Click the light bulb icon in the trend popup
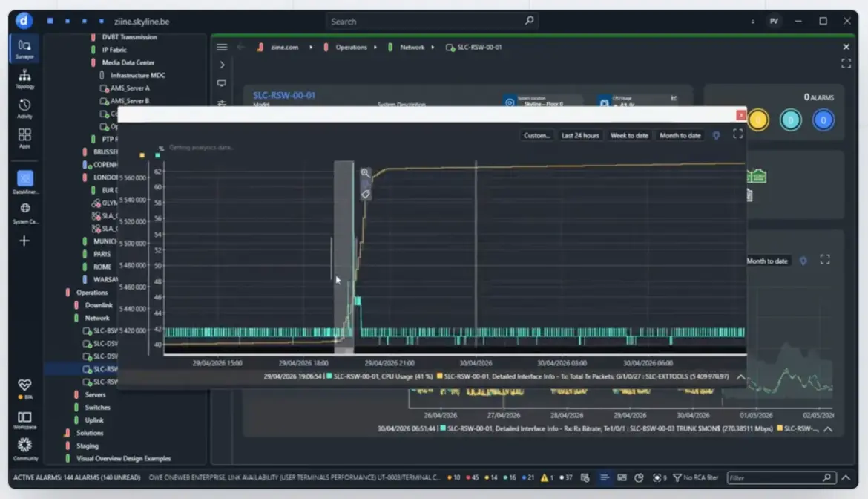This screenshot has height=499, width=868. [x=717, y=135]
